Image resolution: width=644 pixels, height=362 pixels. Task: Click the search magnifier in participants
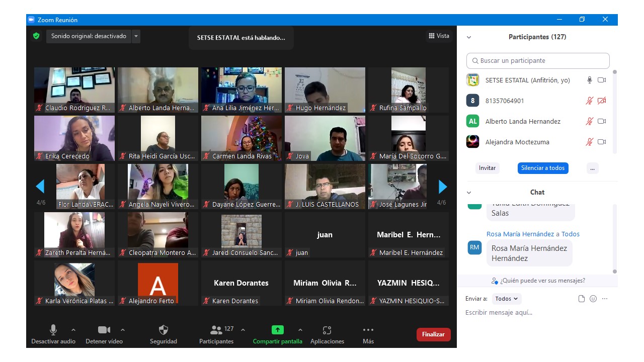coord(475,61)
